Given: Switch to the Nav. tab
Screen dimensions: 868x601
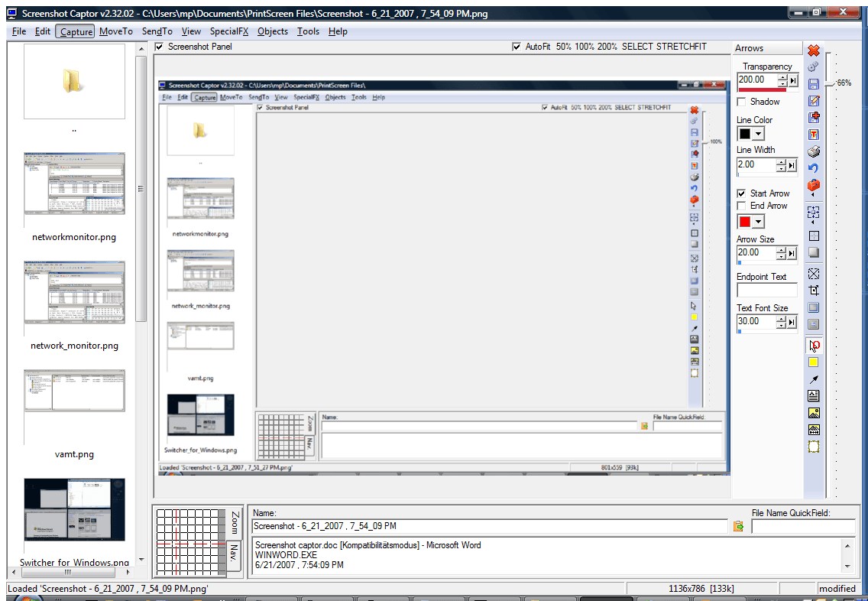Looking at the screenshot, I should pos(234,556).
